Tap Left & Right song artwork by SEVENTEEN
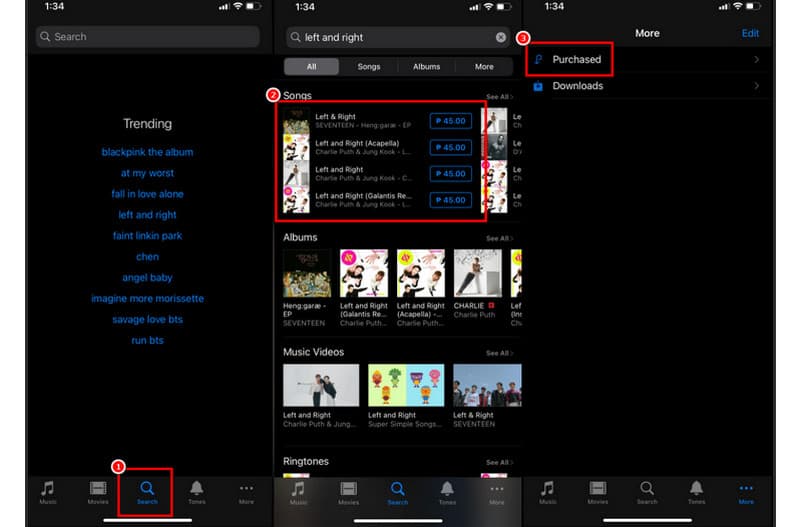The image size is (800, 527). 296,121
